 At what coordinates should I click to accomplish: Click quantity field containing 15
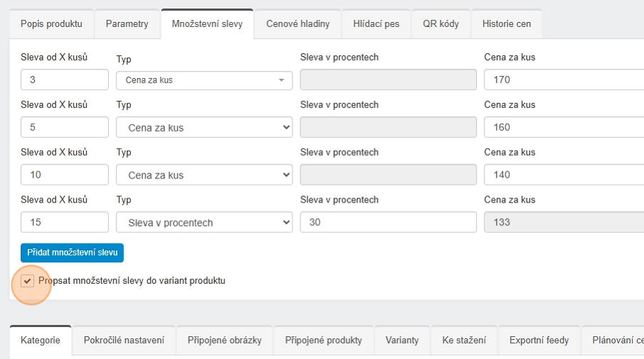pos(64,223)
